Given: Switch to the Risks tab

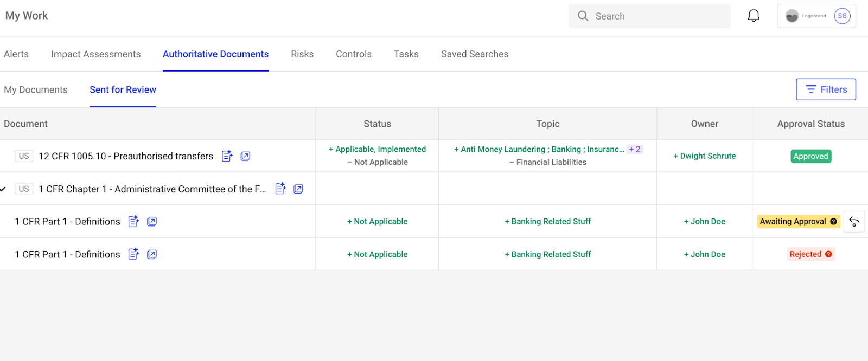Looking at the screenshot, I should [302, 54].
